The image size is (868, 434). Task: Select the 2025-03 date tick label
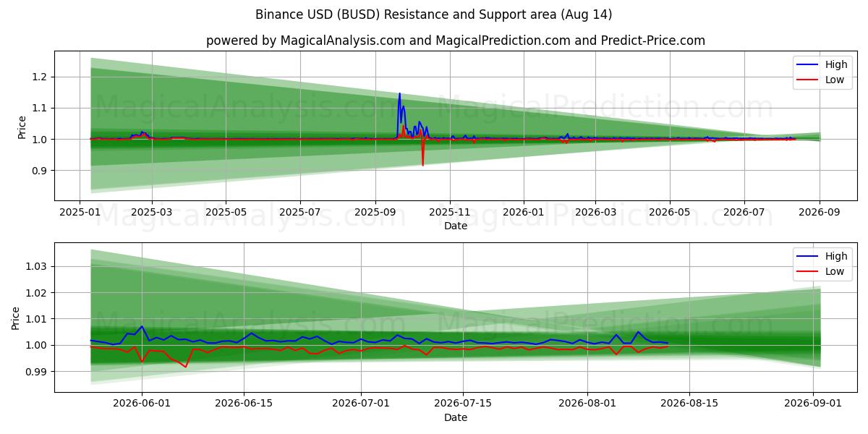point(151,212)
